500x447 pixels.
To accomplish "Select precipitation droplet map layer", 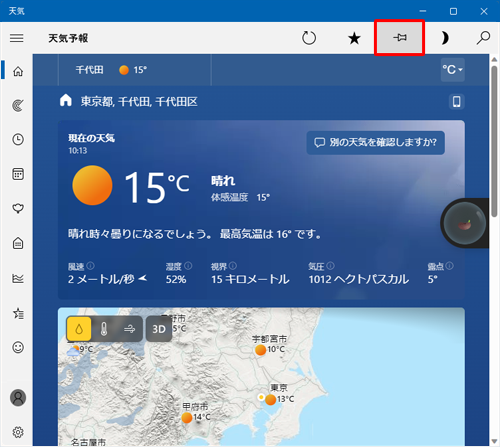I will tap(79, 329).
